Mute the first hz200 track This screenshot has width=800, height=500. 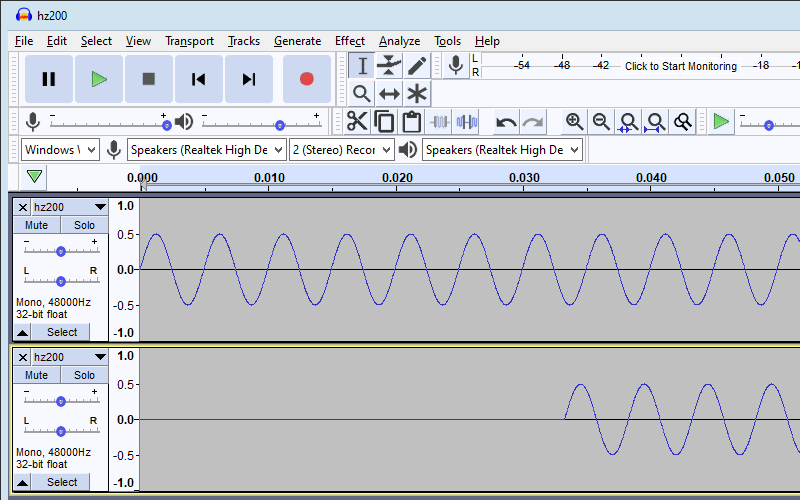36,225
